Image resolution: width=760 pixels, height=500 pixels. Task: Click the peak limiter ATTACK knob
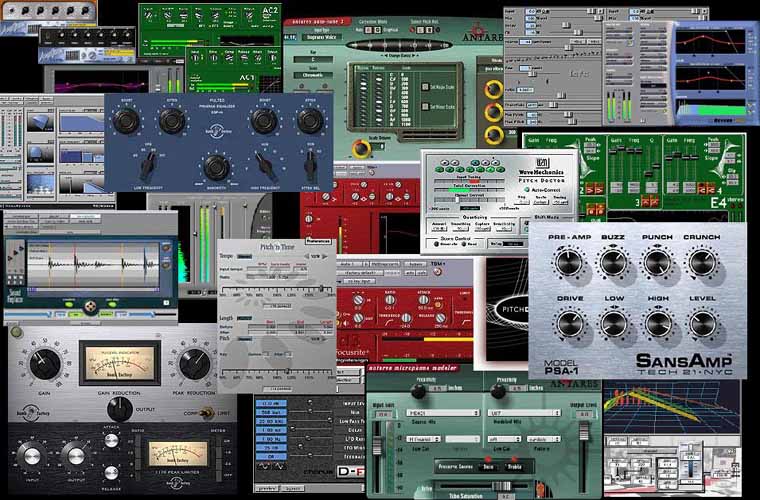click(111, 440)
